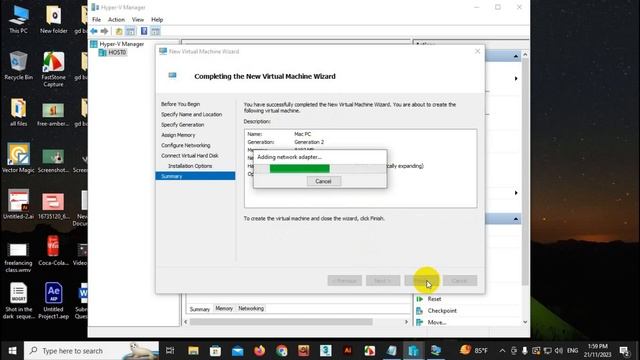
Task: Click the right arrow of horizontal scrollbar
Action: [x=406, y=322]
